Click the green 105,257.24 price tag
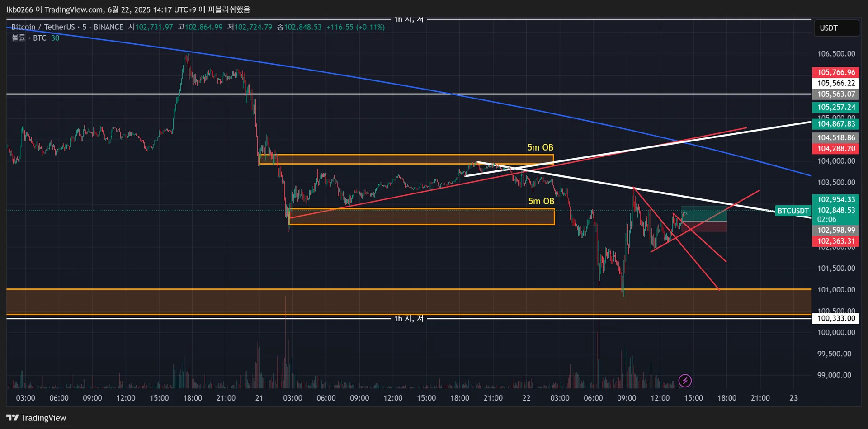Viewport: 868px width, 429px height. [x=835, y=107]
